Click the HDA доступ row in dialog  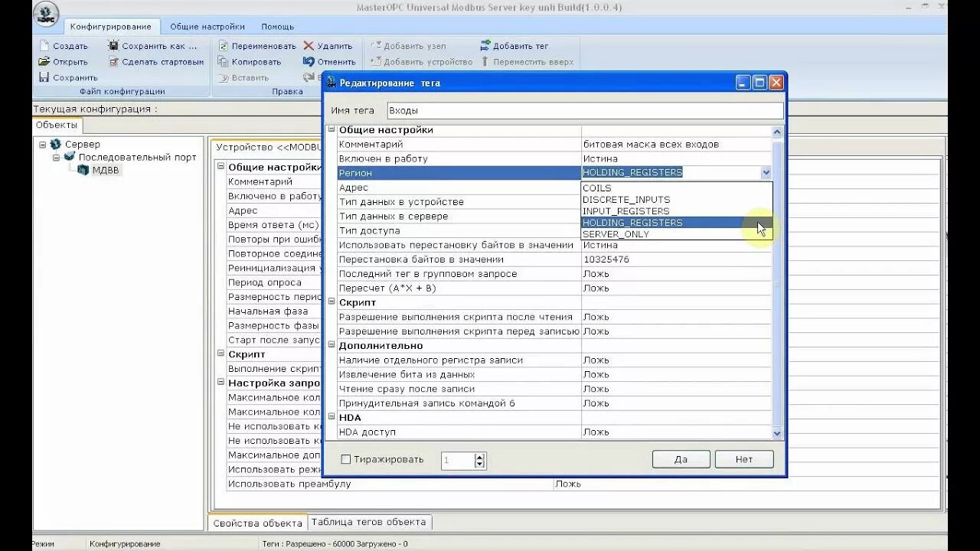pyautogui.click(x=554, y=432)
